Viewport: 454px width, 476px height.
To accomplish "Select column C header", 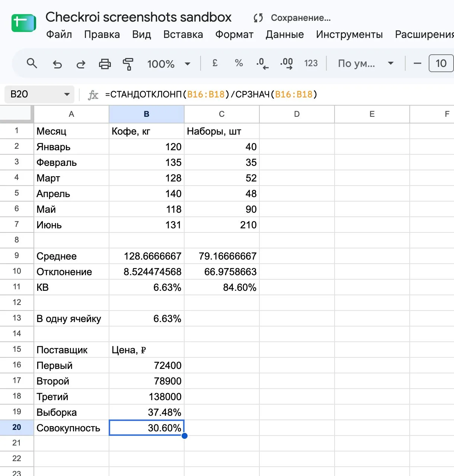I will click(x=222, y=114).
